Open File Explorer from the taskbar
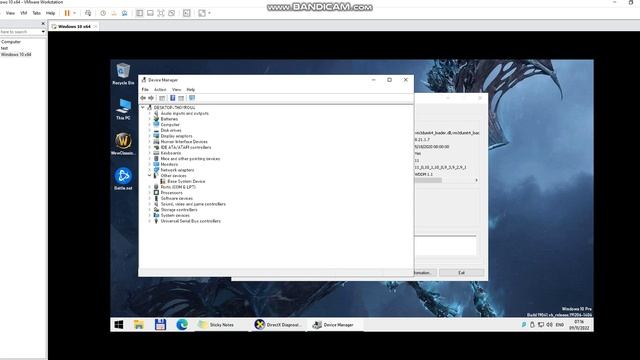 pos(139,324)
